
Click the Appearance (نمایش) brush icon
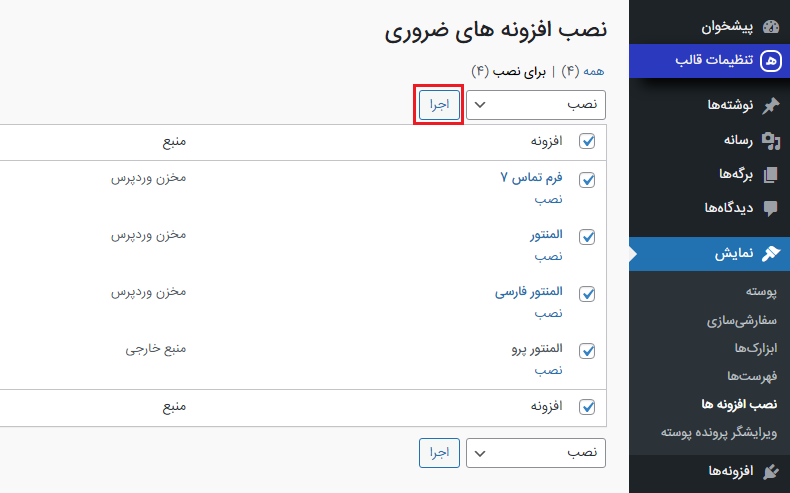pos(770,254)
